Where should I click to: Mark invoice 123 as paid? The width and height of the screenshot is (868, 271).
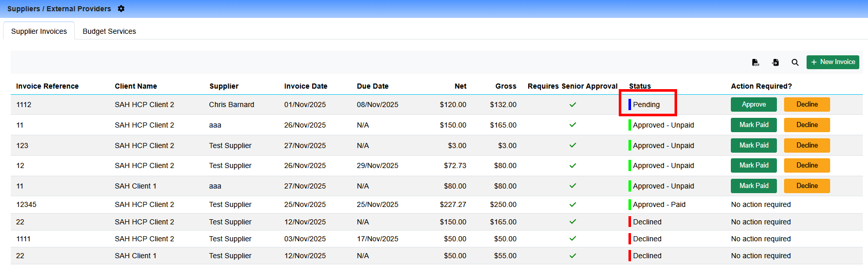[x=753, y=145]
